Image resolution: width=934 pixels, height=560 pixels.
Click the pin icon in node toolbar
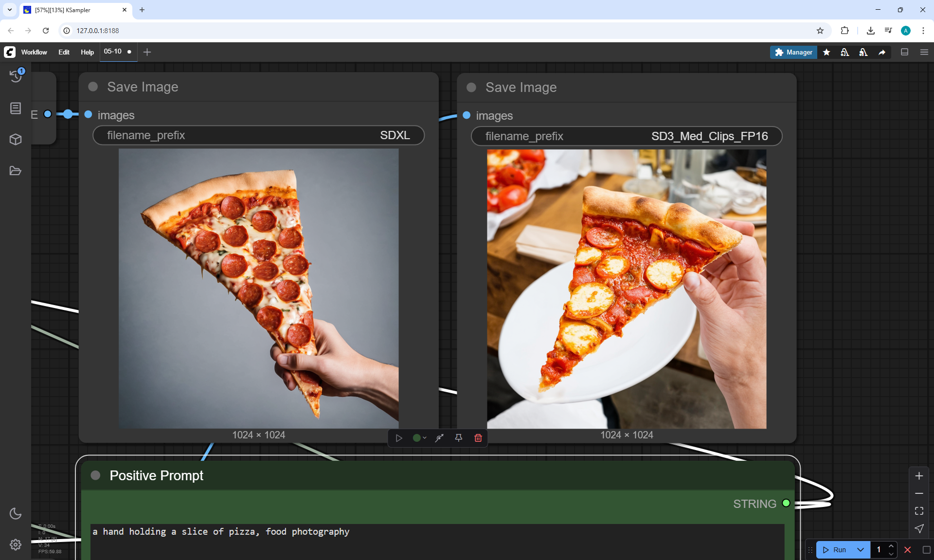click(458, 438)
